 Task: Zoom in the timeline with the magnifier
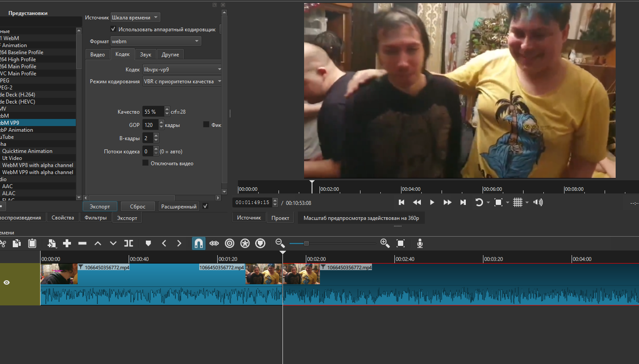385,243
